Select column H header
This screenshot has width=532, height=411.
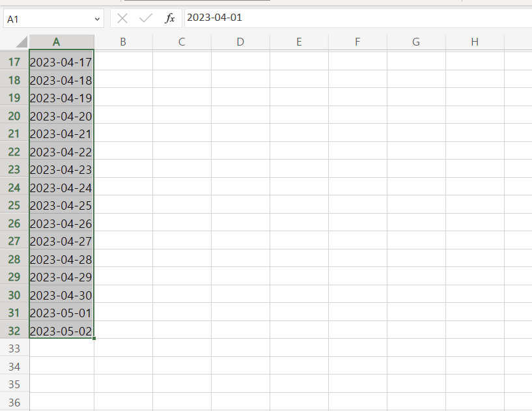(x=475, y=42)
